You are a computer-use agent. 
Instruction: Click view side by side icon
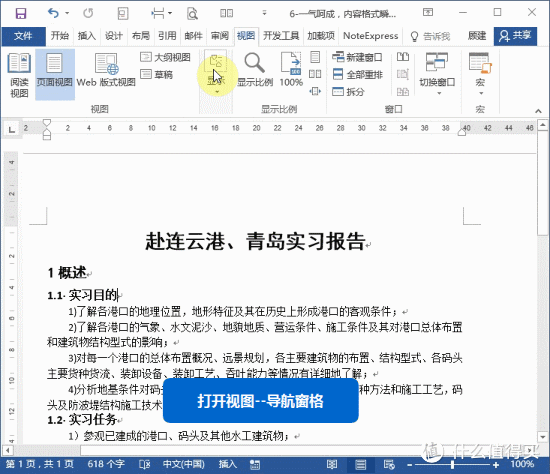[x=403, y=57]
